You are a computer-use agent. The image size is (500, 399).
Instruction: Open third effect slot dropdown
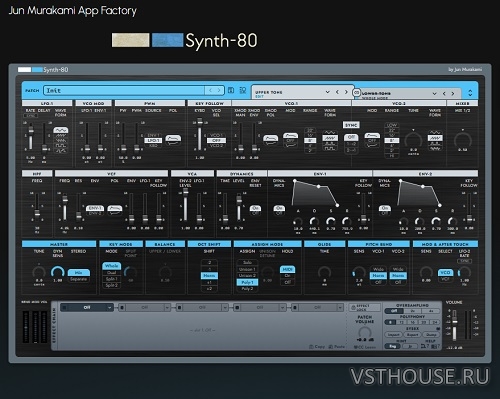tap(225, 307)
